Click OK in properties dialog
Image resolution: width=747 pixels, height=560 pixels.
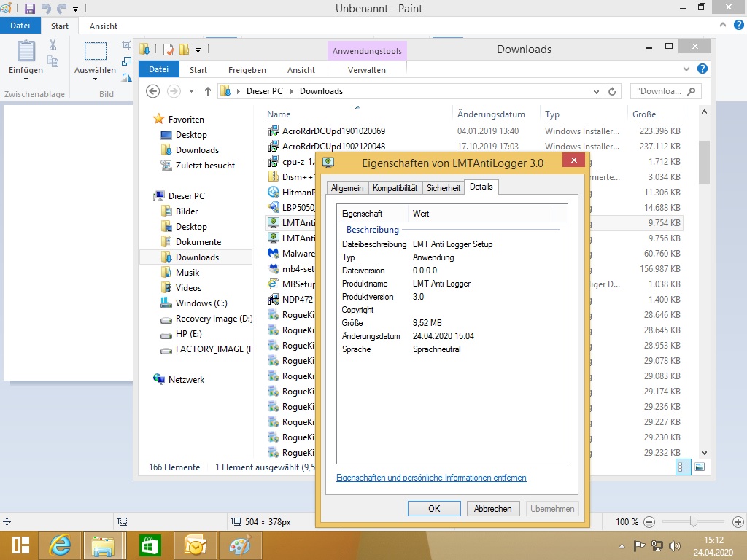(434, 508)
